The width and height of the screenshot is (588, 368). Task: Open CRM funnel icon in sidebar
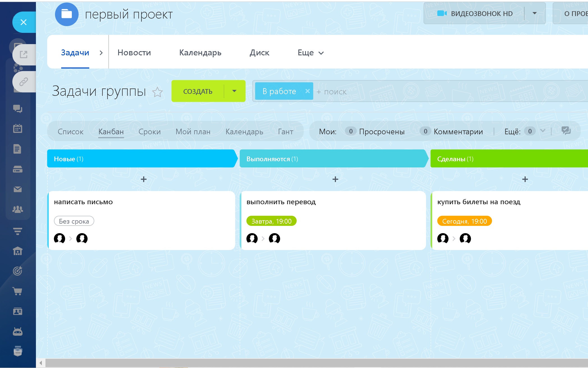click(18, 231)
